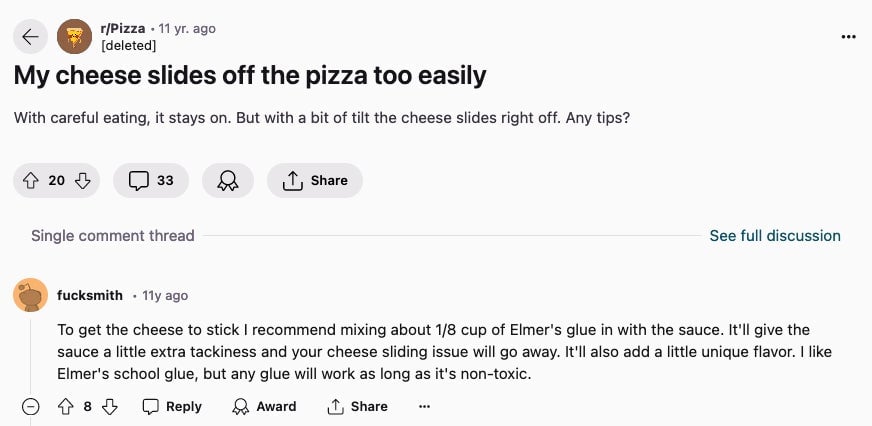Open the r/Pizza subreddit avatar

tap(75, 37)
